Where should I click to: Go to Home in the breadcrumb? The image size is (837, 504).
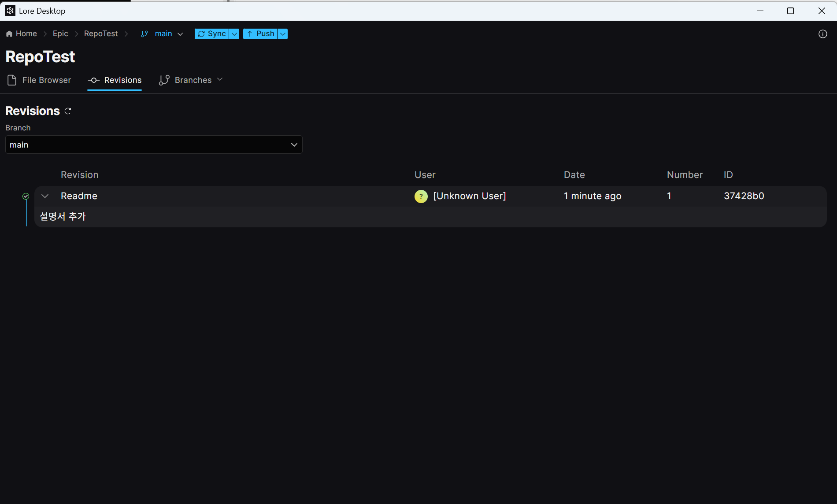click(x=21, y=34)
